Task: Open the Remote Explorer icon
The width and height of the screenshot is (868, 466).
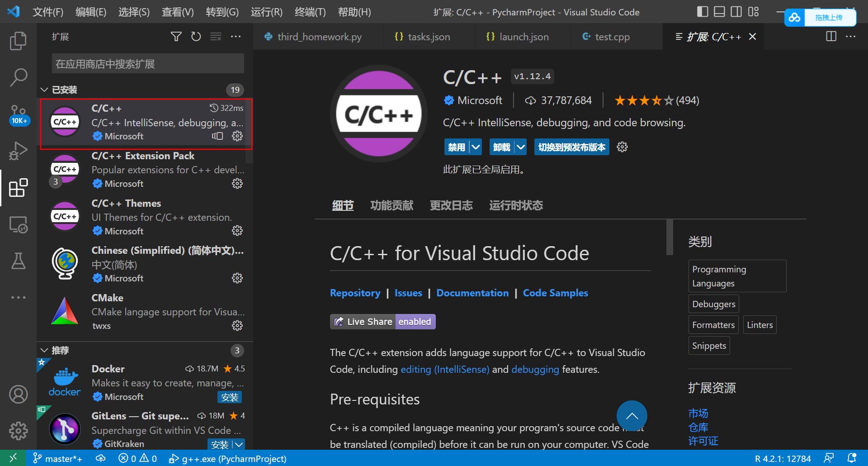Action: pyautogui.click(x=18, y=224)
